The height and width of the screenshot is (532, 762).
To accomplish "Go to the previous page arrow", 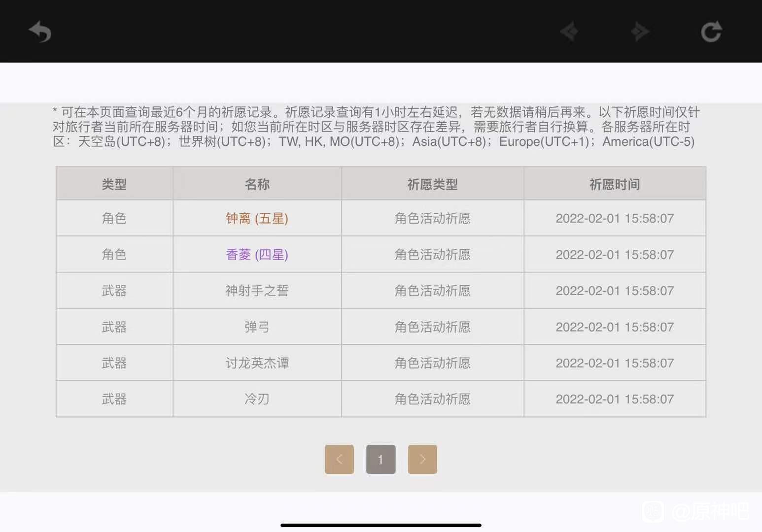I will tap(339, 459).
